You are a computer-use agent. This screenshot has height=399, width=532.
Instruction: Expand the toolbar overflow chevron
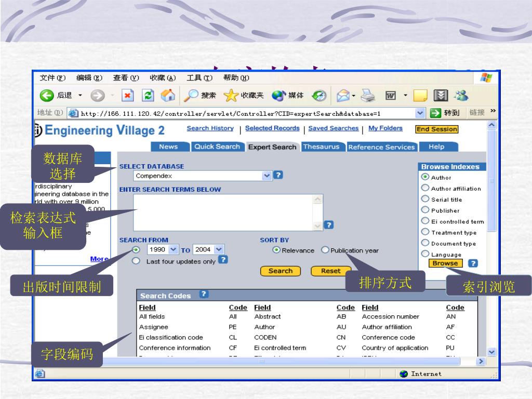493,111
